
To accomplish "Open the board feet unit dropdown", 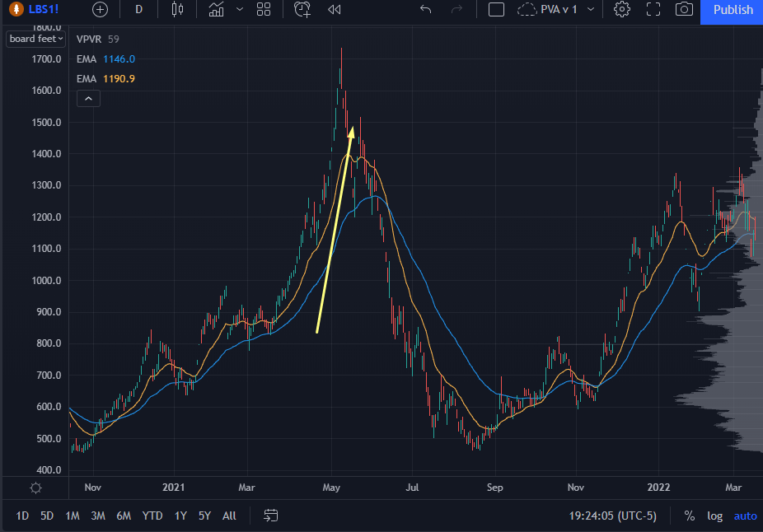I will click(x=35, y=39).
